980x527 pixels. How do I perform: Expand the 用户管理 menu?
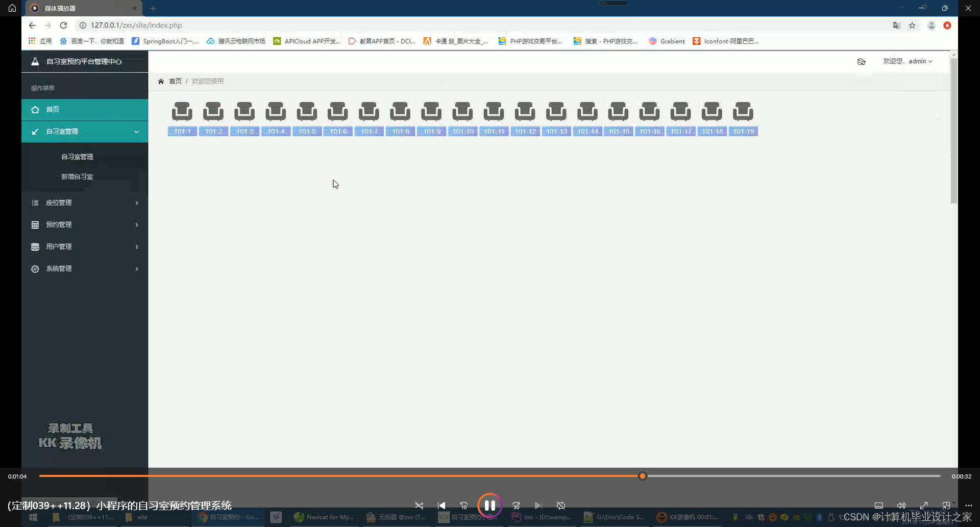(x=85, y=247)
